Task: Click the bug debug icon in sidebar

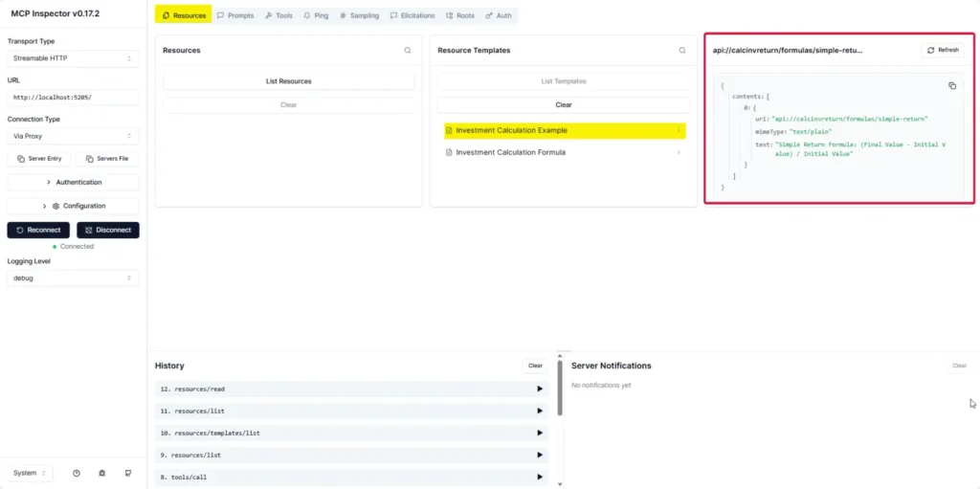Action: point(102,474)
